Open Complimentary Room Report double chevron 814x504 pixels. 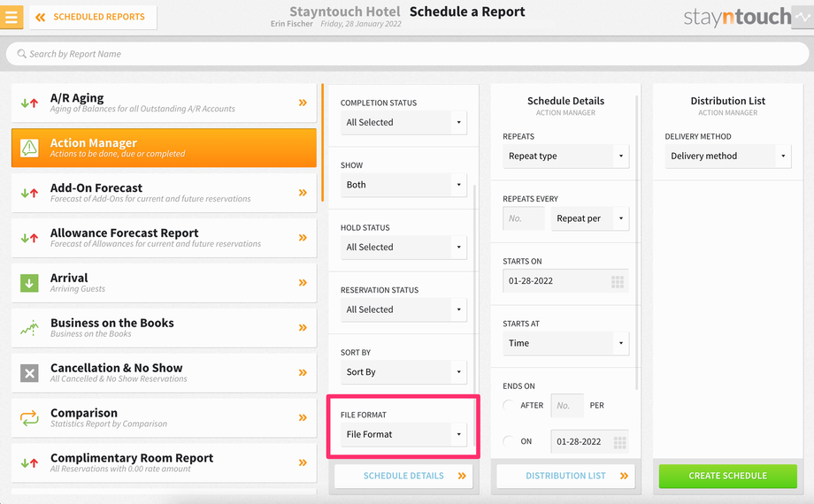tap(303, 462)
